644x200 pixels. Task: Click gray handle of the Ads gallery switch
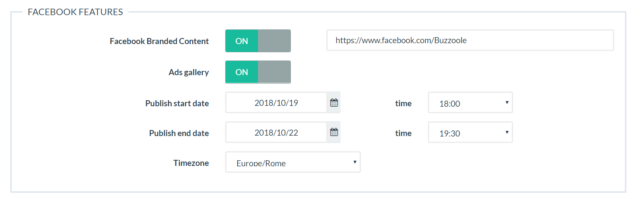pos(274,72)
